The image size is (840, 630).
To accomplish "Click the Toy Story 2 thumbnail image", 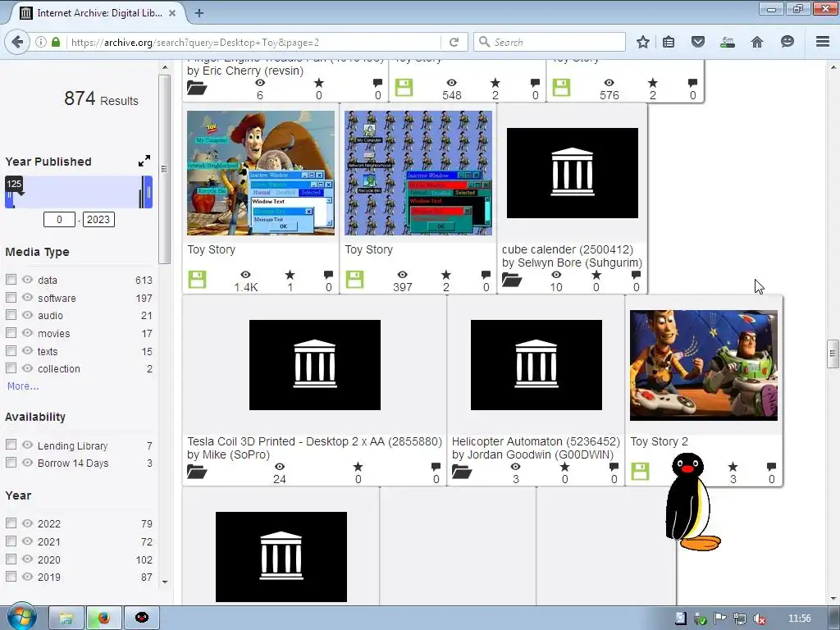I will tap(703, 365).
